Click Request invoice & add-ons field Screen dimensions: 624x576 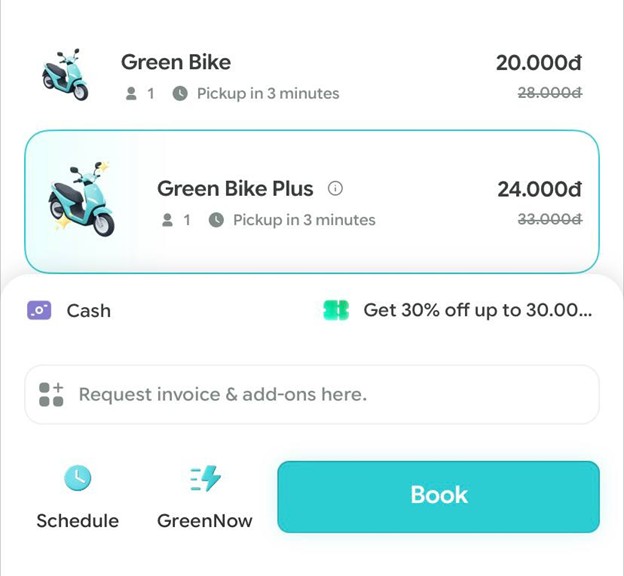(312, 394)
